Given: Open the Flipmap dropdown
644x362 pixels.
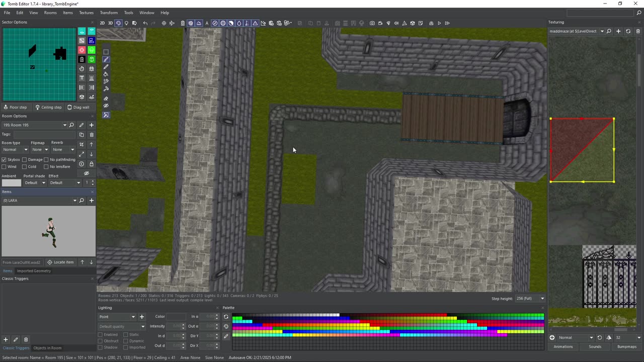Looking at the screenshot, I should coord(40,149).
